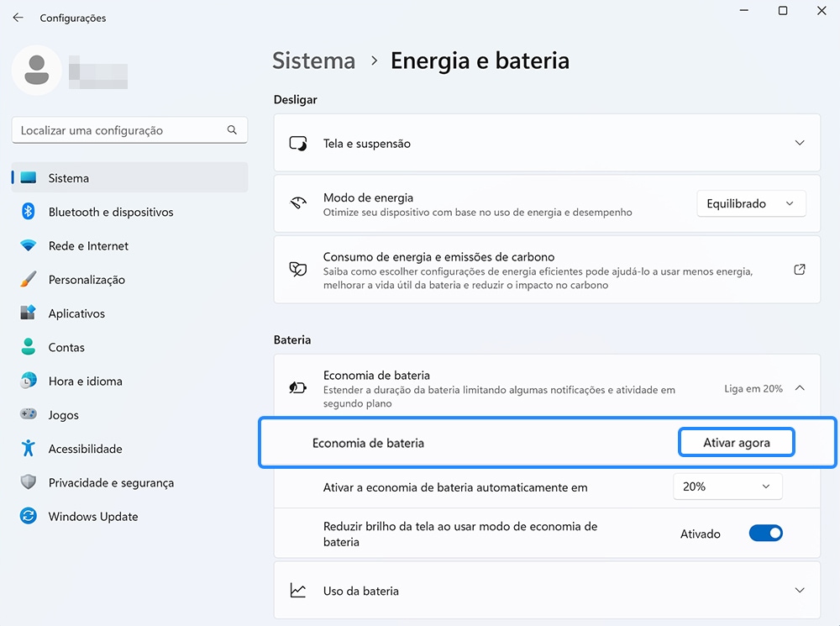Select the Sistema sidebar icon
This screenshot has width=840, height=626.
click(x=28, y=177)
